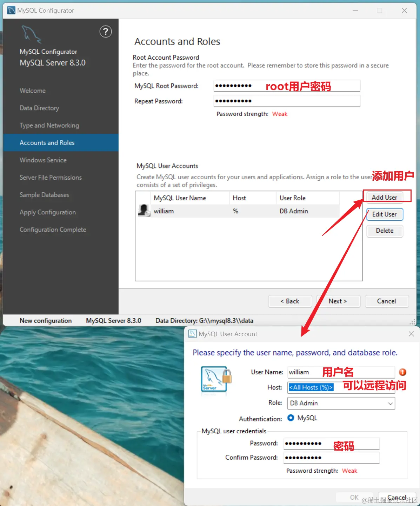Open Sample Databases step
Viewport: 420px width, 506px height.
coord(44,195)
